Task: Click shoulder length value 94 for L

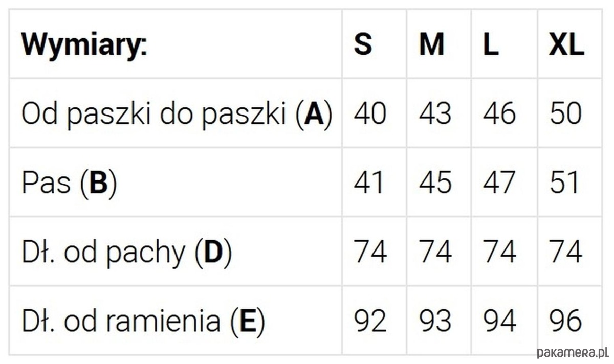Action: click(x=499, y=321)
